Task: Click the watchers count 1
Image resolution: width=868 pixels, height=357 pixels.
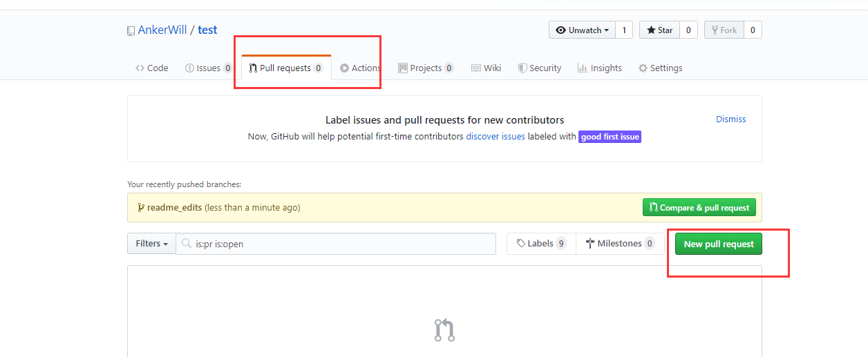Action: [x=624, y=30]
